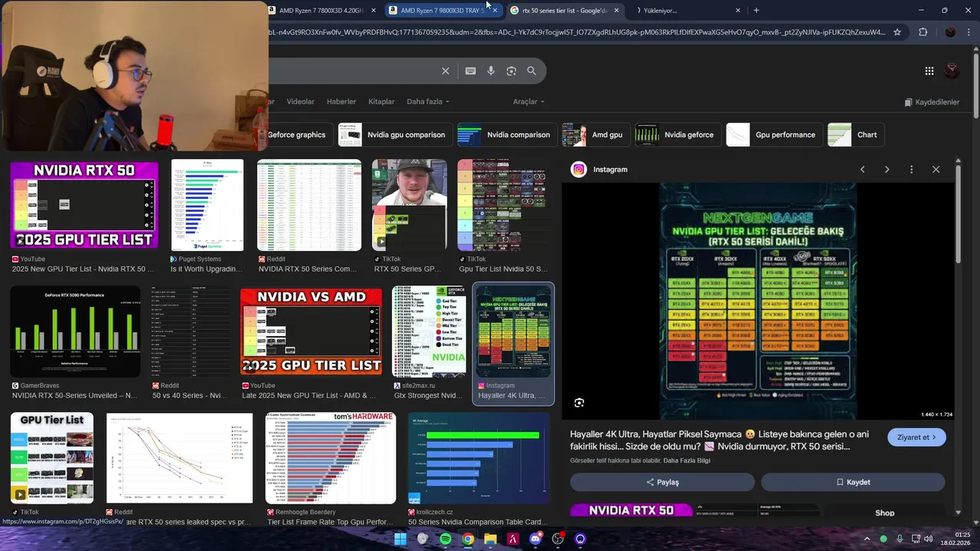Image resolution: width=980 pixels, height=551 pixels.
Task: Close the Instagram image preview panel
Action: tap(936, 169)
